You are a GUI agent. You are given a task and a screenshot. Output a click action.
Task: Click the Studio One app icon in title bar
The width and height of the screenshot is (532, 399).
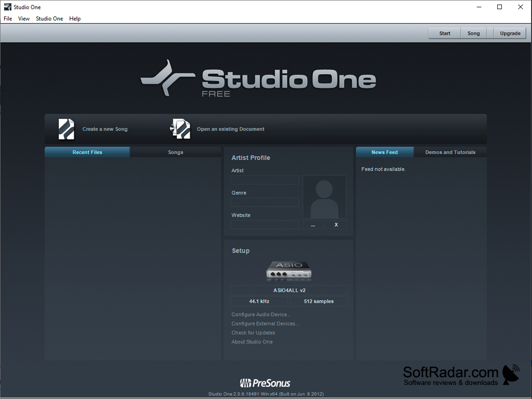[x=7, y=7]
